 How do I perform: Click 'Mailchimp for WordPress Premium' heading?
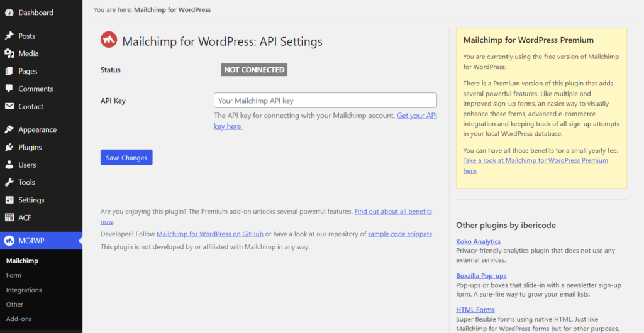[528, 40]
